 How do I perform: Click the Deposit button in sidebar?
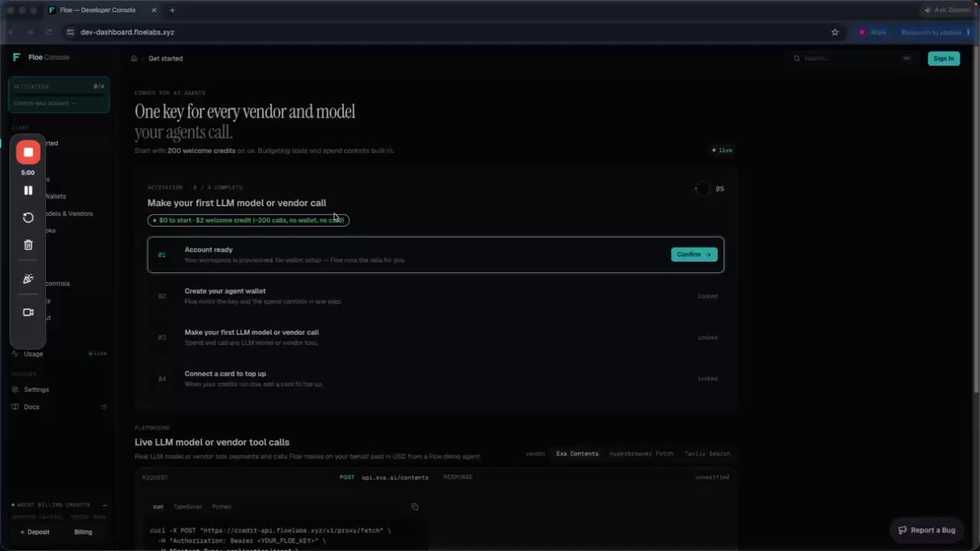pos(34,532)
